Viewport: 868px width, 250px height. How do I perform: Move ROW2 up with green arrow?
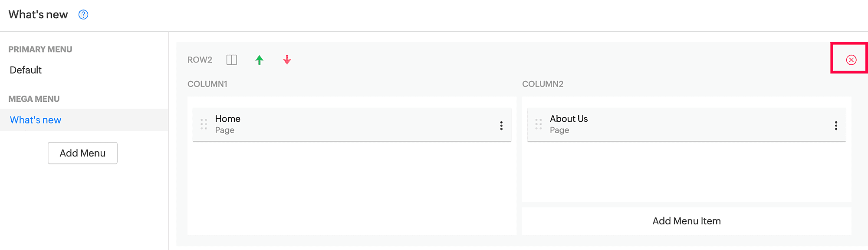pyautogui.click(x=259, y=60)
